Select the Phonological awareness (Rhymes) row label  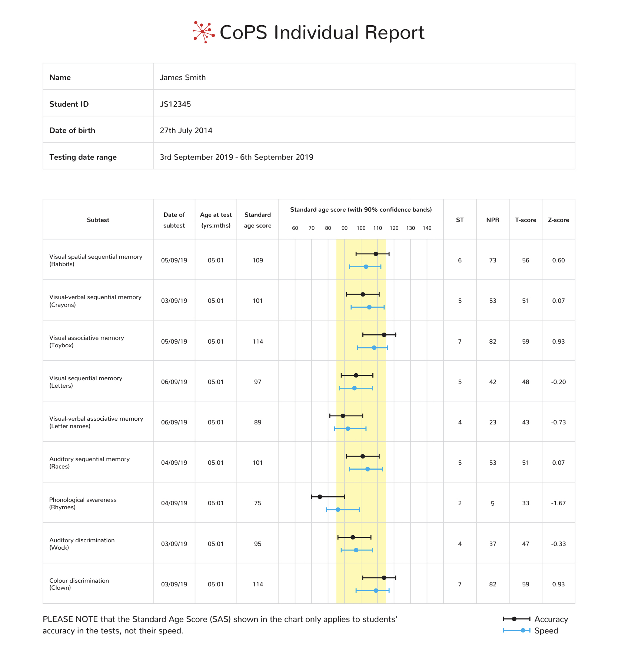pyautogui.click(x=83, y=503)
